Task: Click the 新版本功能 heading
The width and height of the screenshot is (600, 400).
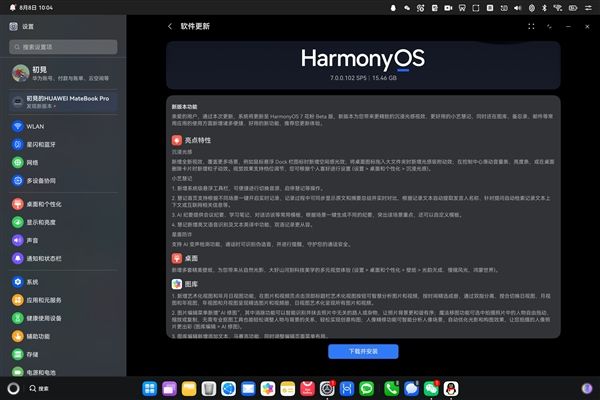Action: click(184, 107)
